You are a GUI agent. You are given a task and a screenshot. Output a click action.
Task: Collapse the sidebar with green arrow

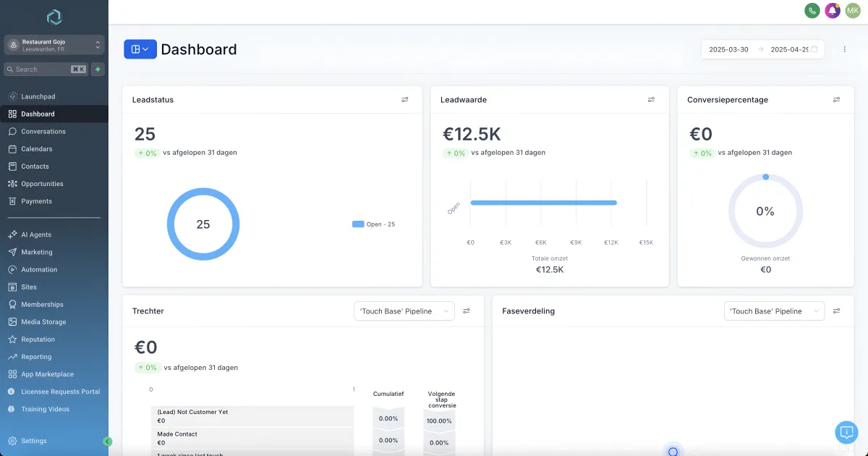click(108, 442)
